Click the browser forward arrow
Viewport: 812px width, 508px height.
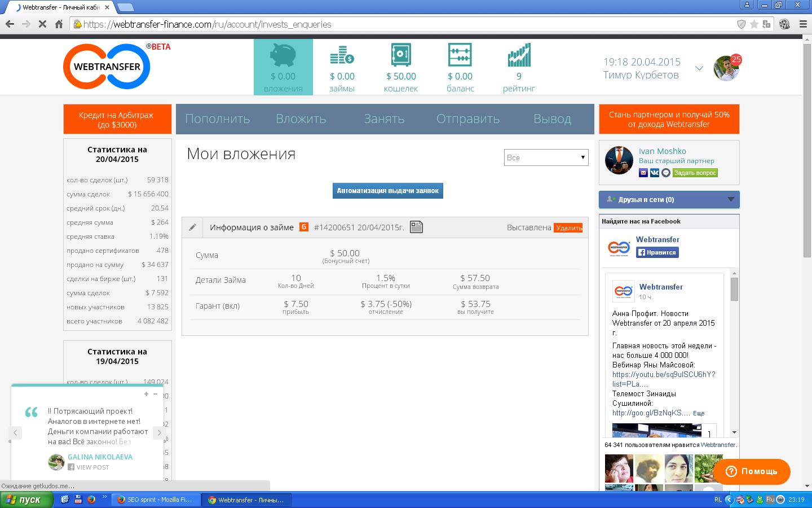tap(26, 24)
